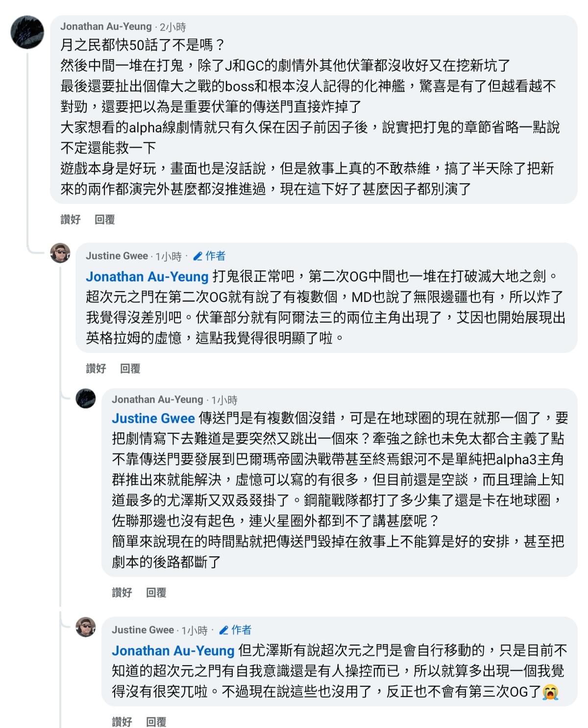
Task: Click the 2小時 timestamp on the top comment
Action: (x=173, y=27)
